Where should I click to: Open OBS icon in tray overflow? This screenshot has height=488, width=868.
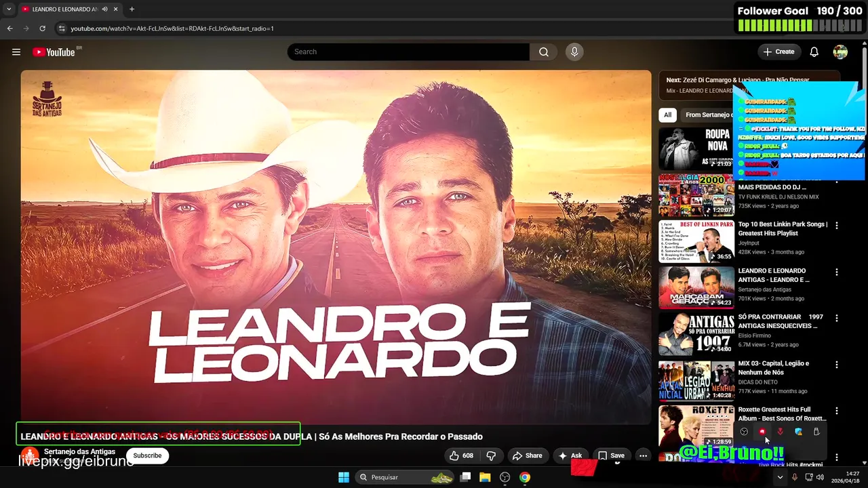(x=744, y=432)
